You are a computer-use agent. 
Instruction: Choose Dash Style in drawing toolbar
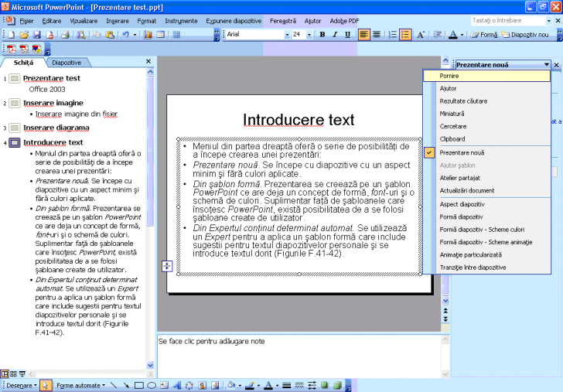(299, 385)
